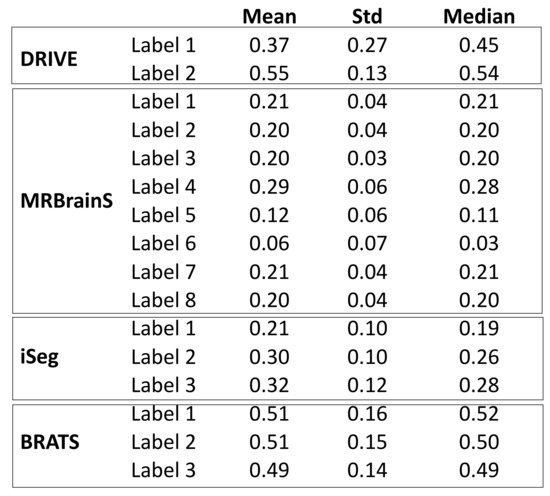This screenshot has width=550, height=496.
Task: Select the MRBrainS dataset name
Action: [67, 201]
